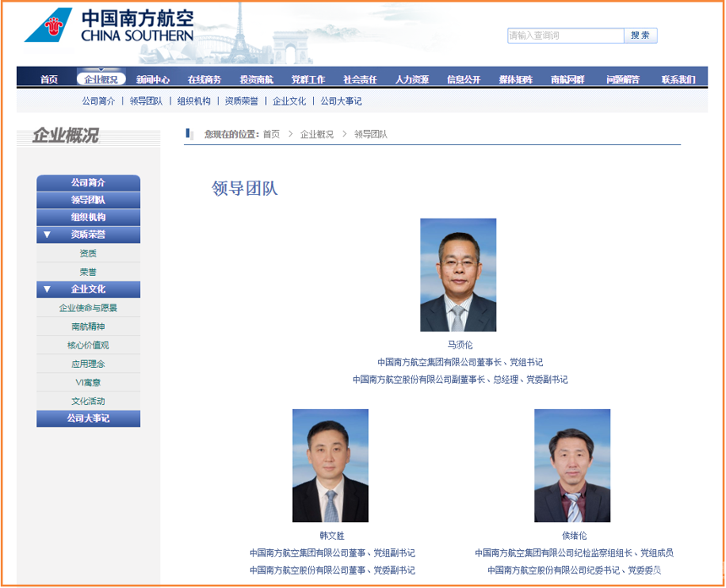Image resolution: width=726 pixels, height=588 pixels.
Task: Click the portrait photo above 马须伦
Action: pos(458,275)
